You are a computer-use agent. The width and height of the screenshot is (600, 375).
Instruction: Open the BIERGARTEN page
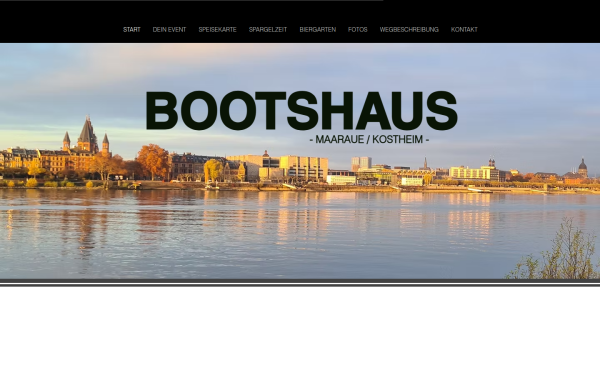click(318, 29)
